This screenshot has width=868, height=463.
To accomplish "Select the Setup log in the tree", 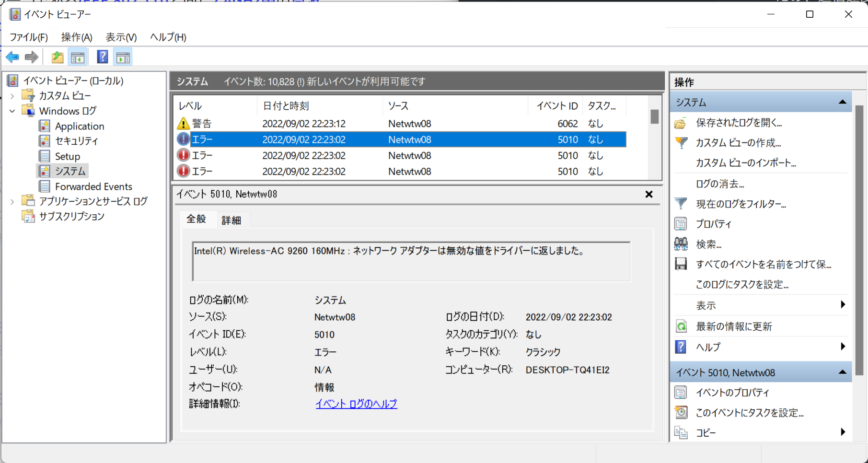I will coord(68,156).
